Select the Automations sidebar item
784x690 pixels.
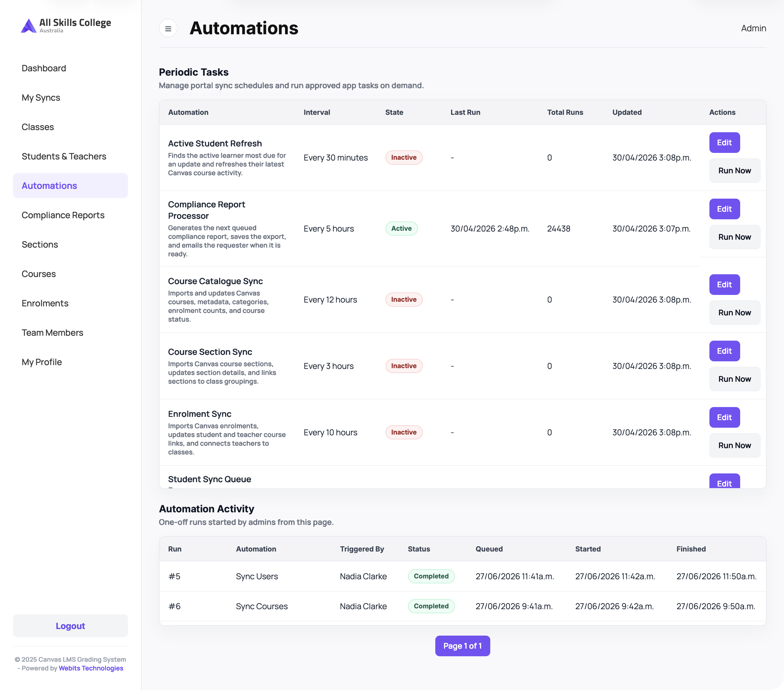(x=71, y=186)
